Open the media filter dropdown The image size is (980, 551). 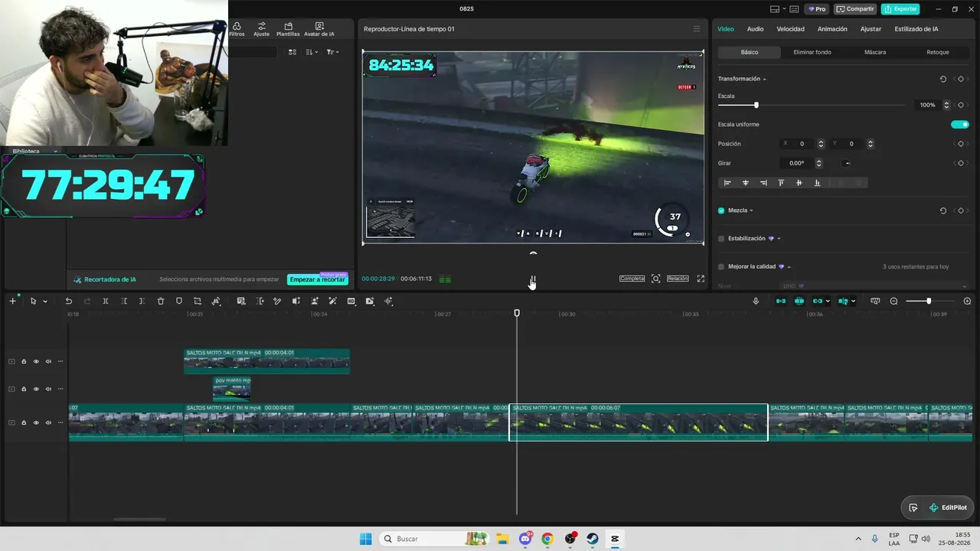[332, 52]
